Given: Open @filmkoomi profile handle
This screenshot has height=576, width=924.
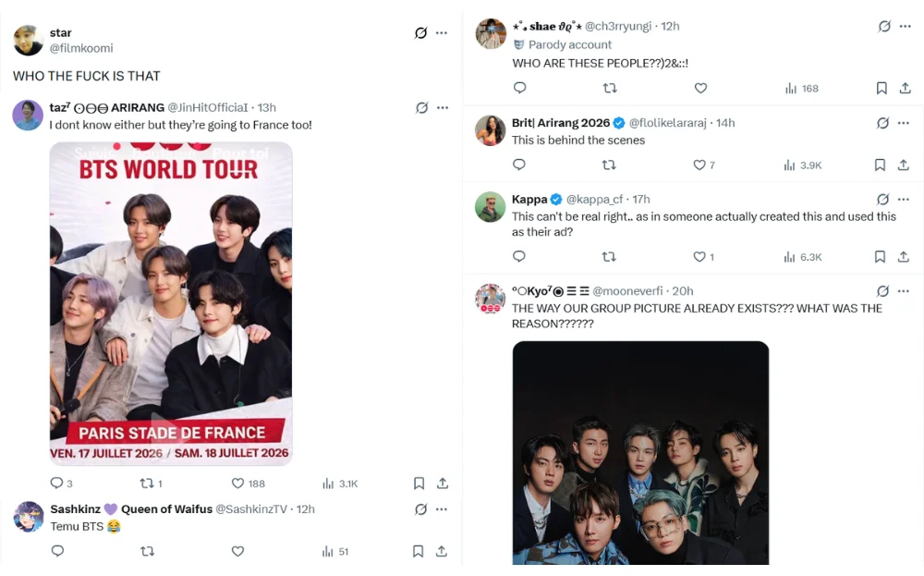Looking at the screenshot, I should [81, 48].
